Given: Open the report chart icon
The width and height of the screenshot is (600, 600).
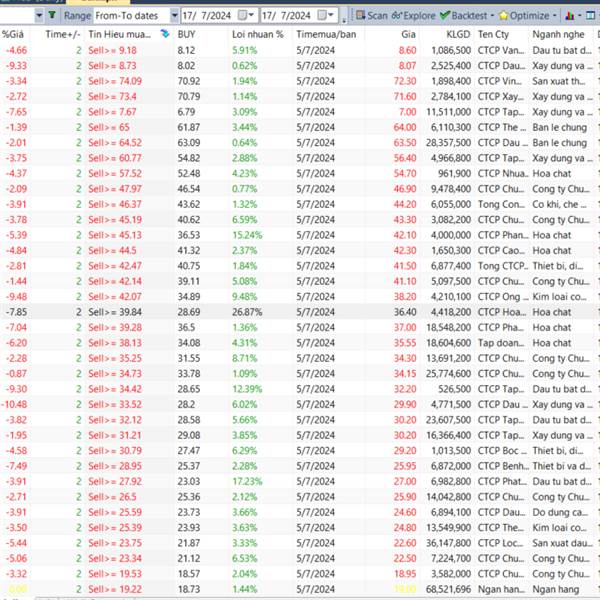Looking at the screenshot, I should pos(569,16).
